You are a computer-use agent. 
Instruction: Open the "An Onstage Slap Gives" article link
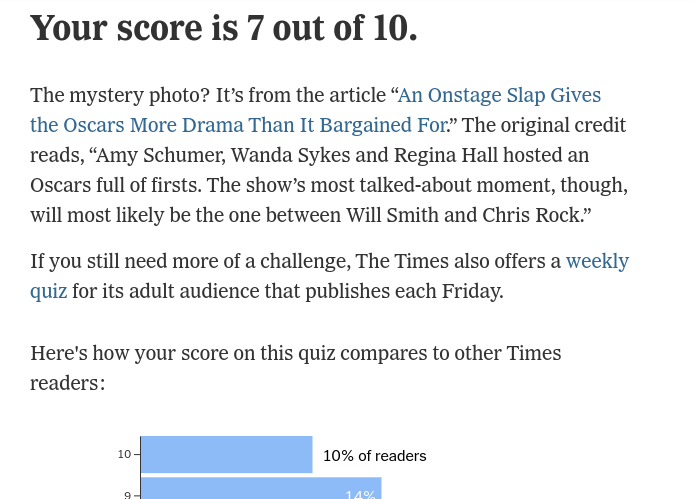499,96
